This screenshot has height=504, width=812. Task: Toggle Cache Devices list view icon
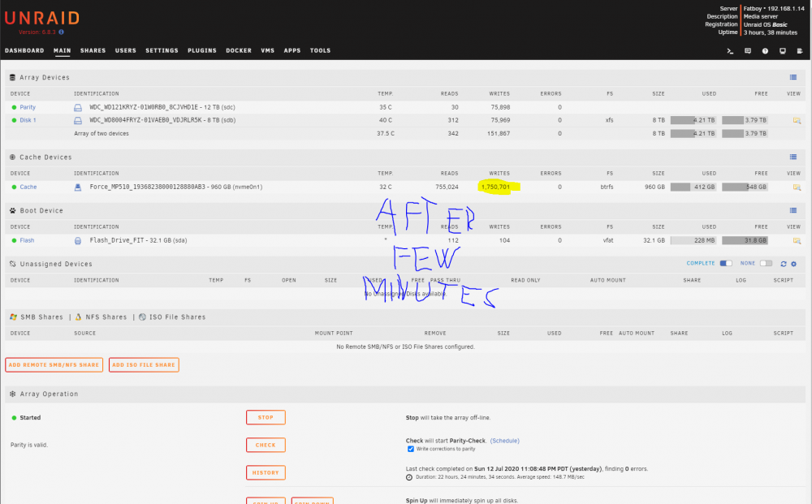793,157
